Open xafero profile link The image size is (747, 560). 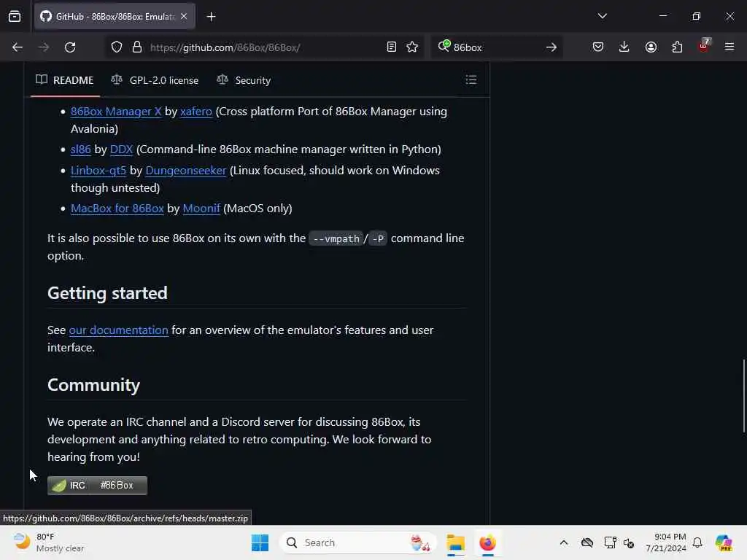click(196, 112)
